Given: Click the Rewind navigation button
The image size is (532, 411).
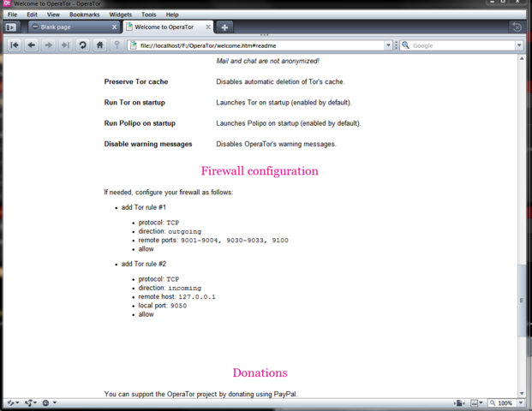Looking at the screenshot, I should 15,45.
